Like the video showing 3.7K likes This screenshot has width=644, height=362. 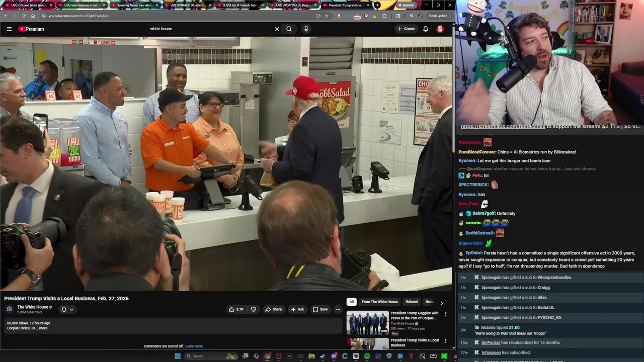(236, 309)
